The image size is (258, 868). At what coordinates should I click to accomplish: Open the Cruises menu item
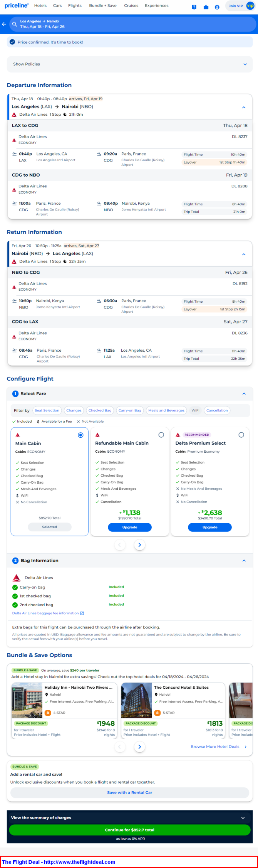[131, 6]
